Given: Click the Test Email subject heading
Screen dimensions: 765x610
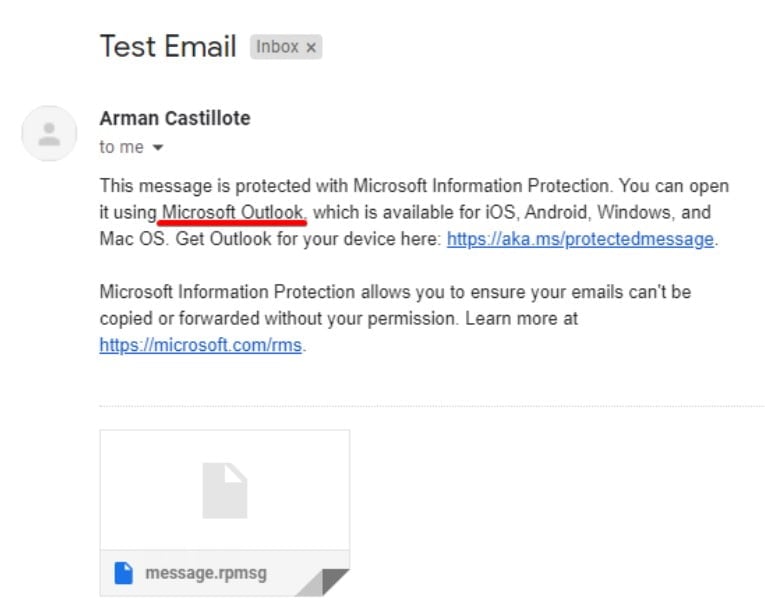Looking at the screenshot, I should click(x=168, y=47).
